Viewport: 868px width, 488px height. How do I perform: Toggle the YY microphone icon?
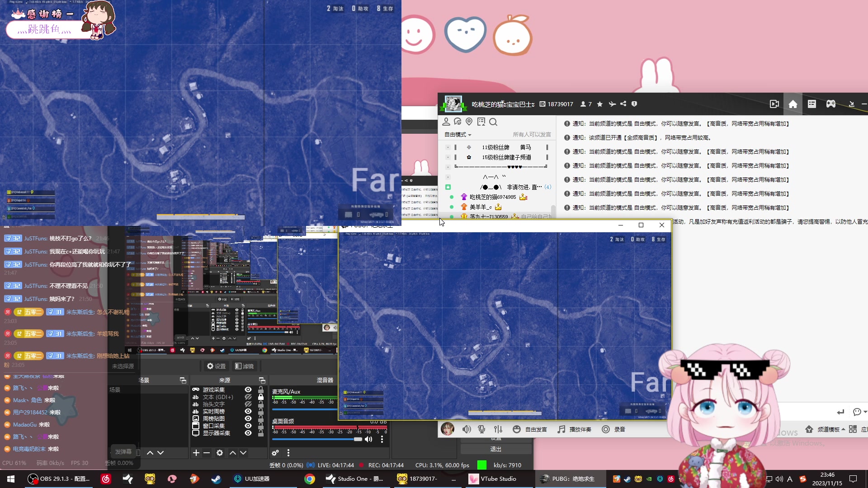[x=482, y=429]
